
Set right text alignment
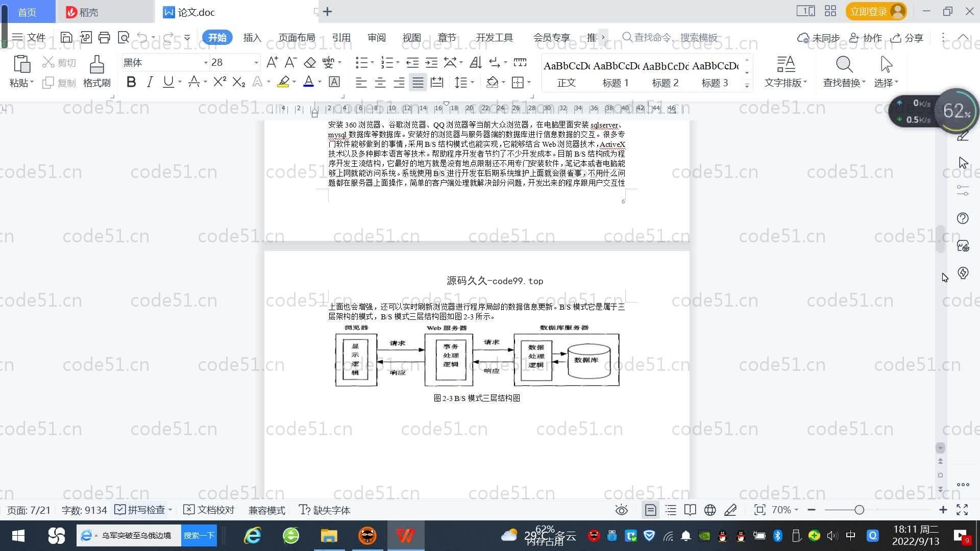[x=399, y=82]
